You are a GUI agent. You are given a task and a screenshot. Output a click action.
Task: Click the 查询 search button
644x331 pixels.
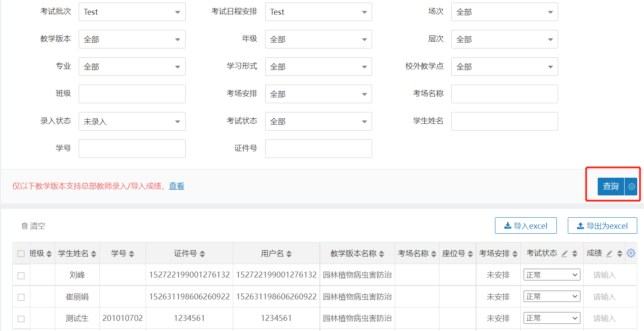coord(610,187)
